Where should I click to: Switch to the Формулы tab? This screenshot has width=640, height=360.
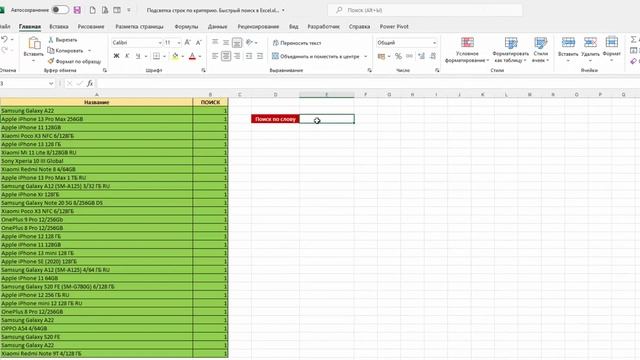coord(186,27)
